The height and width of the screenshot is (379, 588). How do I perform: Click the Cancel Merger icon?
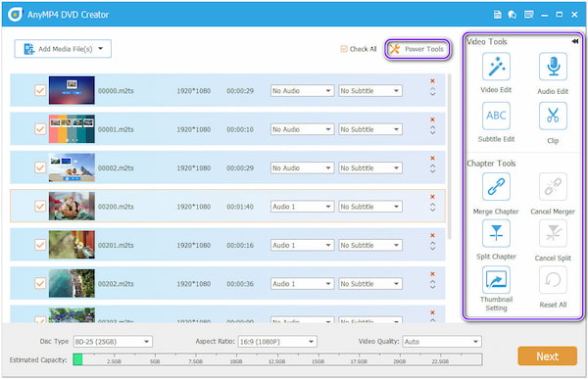point(553,187)
